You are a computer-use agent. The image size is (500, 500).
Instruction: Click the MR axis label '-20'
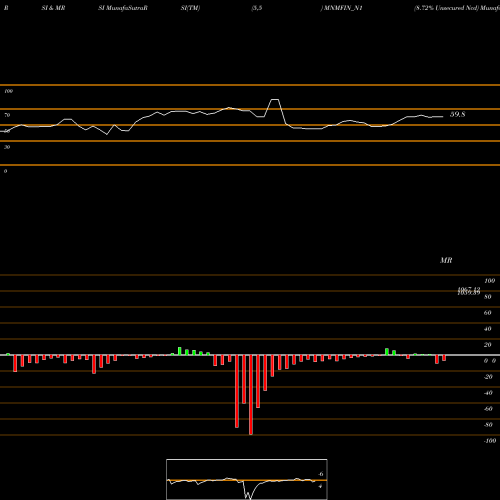click(488, 377)
